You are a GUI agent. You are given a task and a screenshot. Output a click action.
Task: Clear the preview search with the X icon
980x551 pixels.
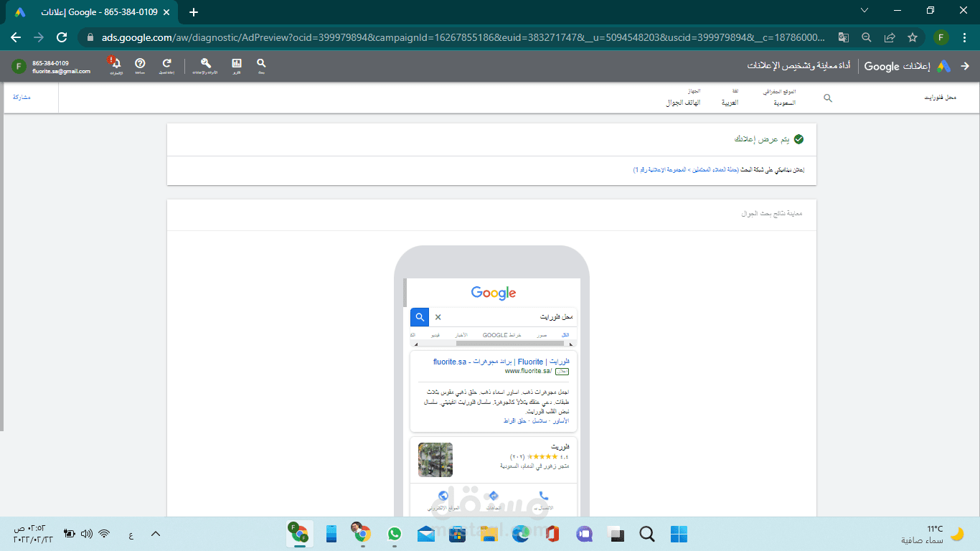pos(438,317)
